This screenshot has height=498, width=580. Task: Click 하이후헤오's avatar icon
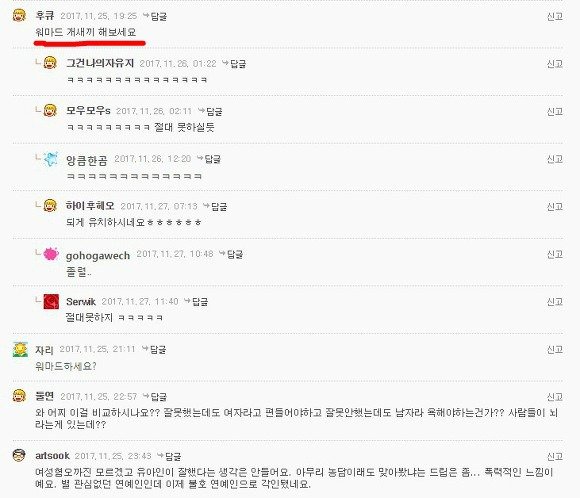point(50,206)
